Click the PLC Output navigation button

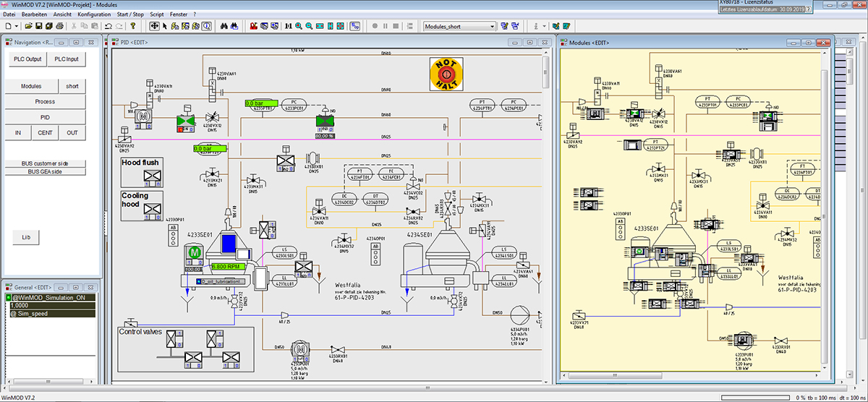point(28,59)
